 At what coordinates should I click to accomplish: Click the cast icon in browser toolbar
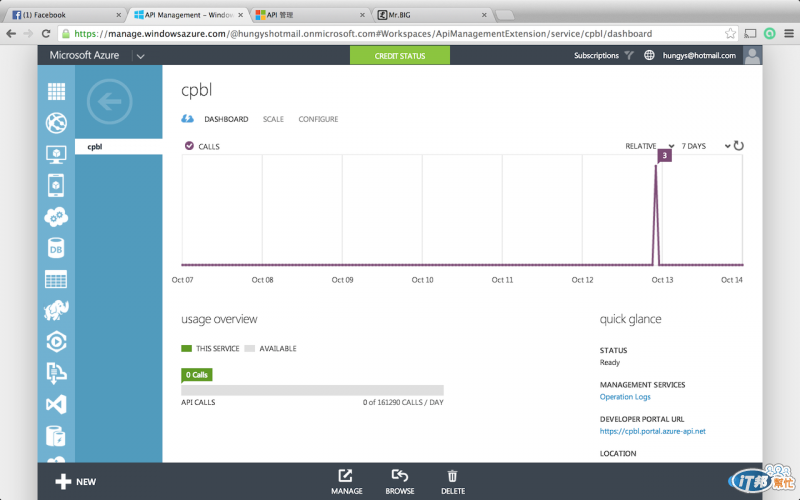click(750, 34)
